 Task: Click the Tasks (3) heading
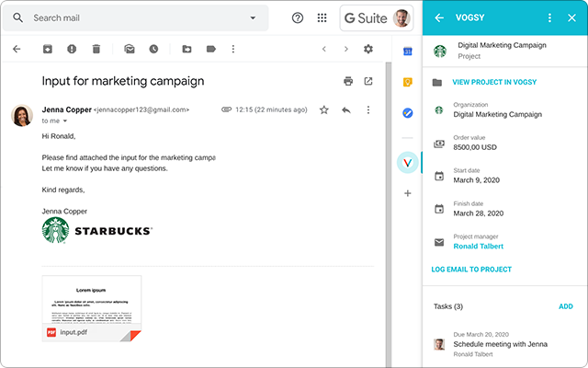click(448, 306)
